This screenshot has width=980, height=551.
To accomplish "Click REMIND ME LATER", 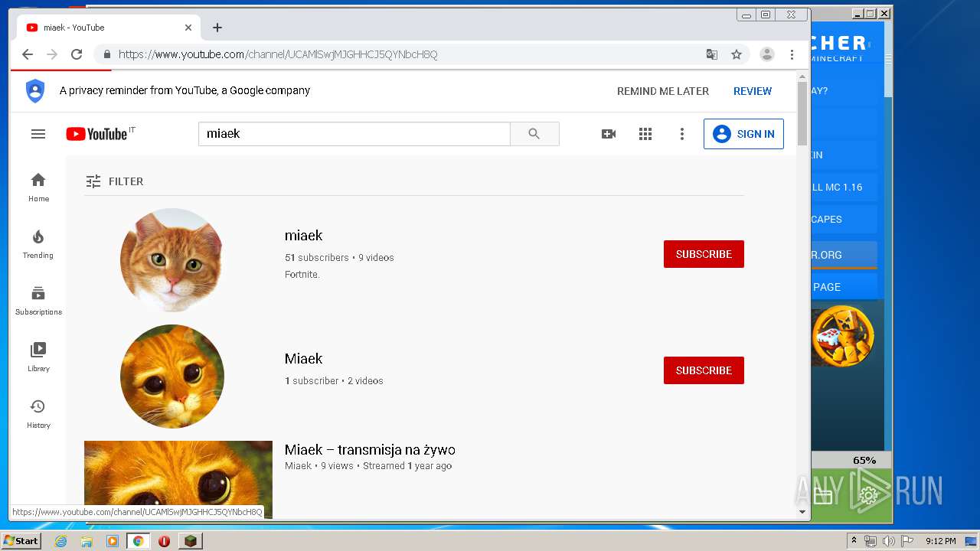I will tap(663, 91).
